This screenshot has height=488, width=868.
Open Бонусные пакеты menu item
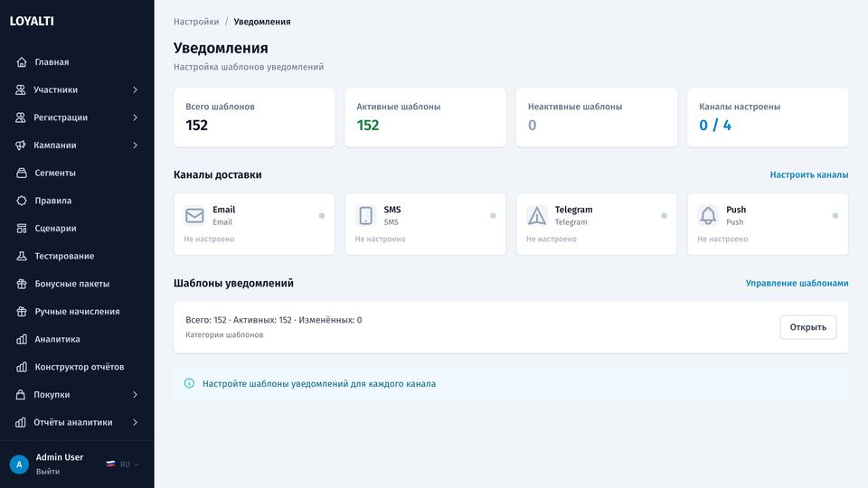77,283
